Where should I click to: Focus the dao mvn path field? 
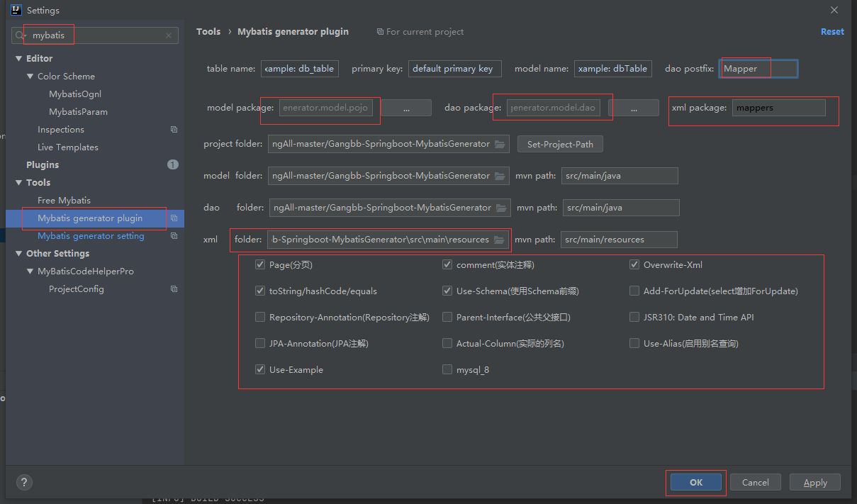point(621,208)
